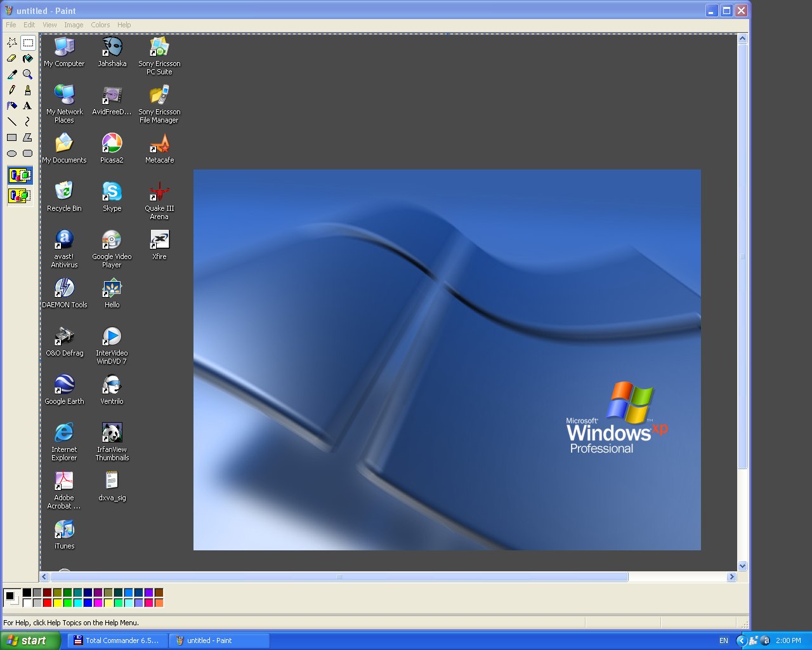Select the Polygon tool
The width and height of the screenshot is (812, 650).
(28, 137)
